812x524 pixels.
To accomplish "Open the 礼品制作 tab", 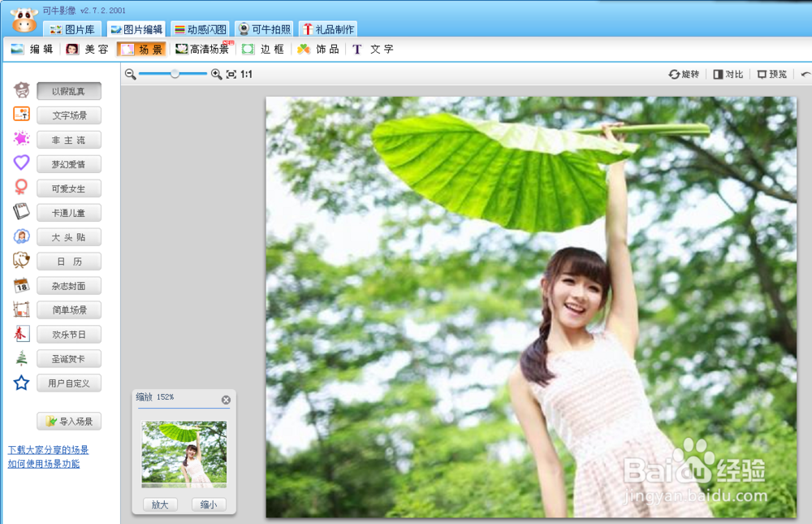I will click(x=328, y=29).
